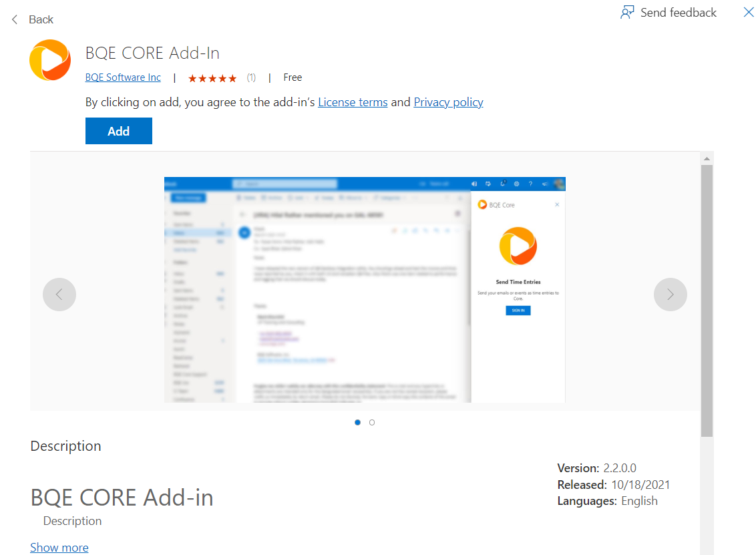Click the Send feedback text

tap(679, 13)
